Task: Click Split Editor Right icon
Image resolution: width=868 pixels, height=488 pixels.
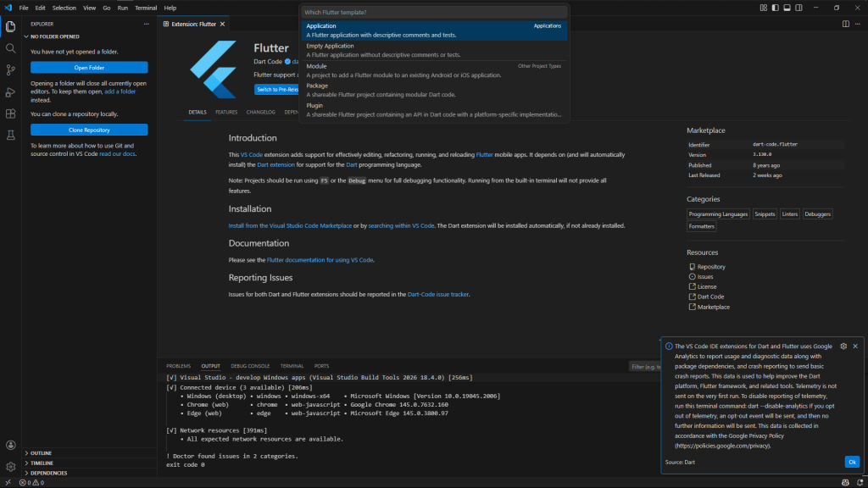Action: pyautogui.click(x=845, y=24)
